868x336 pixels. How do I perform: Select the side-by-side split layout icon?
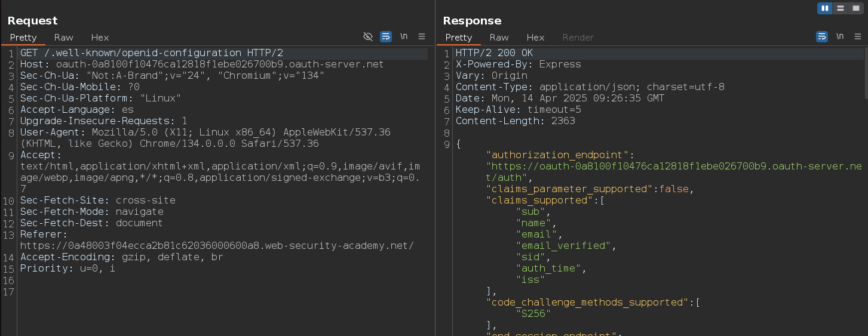826,8
